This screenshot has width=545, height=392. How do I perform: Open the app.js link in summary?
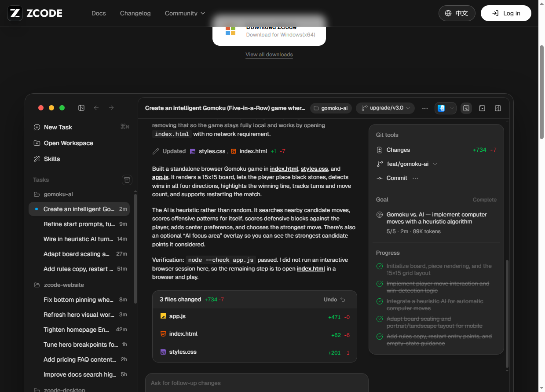[x=160, y=177]
